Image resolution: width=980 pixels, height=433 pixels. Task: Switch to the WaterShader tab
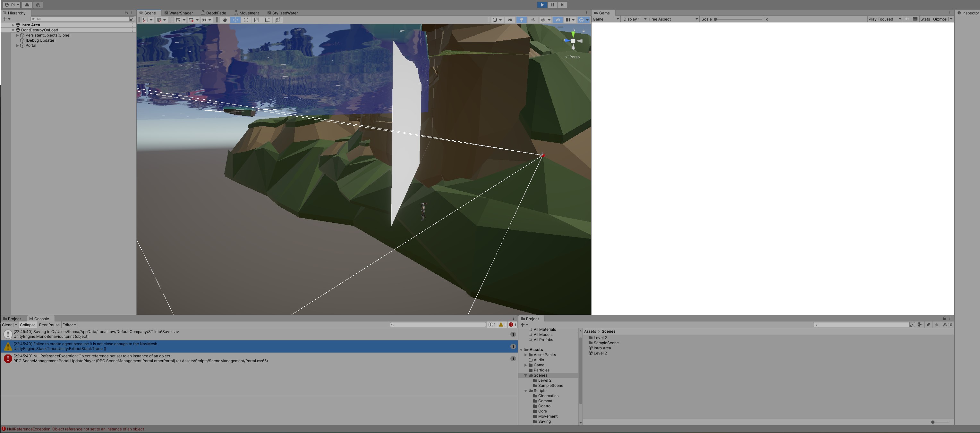(179, 12)
